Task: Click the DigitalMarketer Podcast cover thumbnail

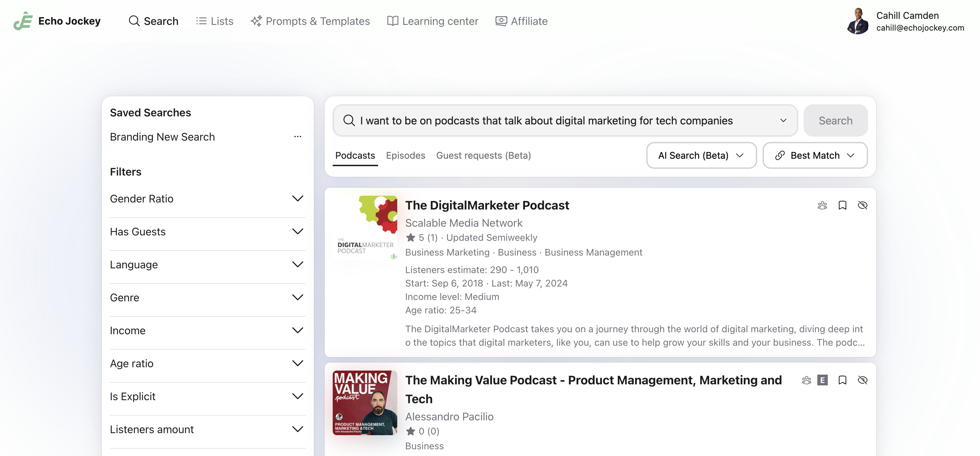Action: tap(364, 228)
